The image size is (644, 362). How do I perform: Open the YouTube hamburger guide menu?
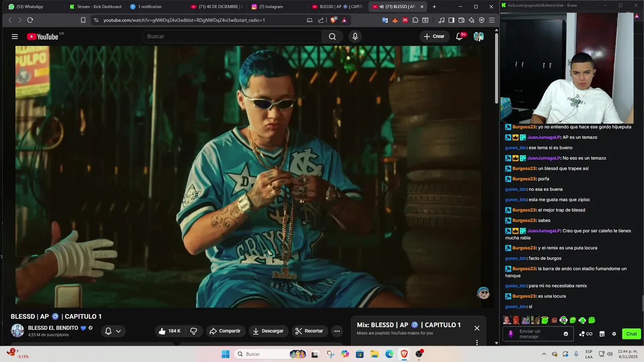tap(15, 36)
